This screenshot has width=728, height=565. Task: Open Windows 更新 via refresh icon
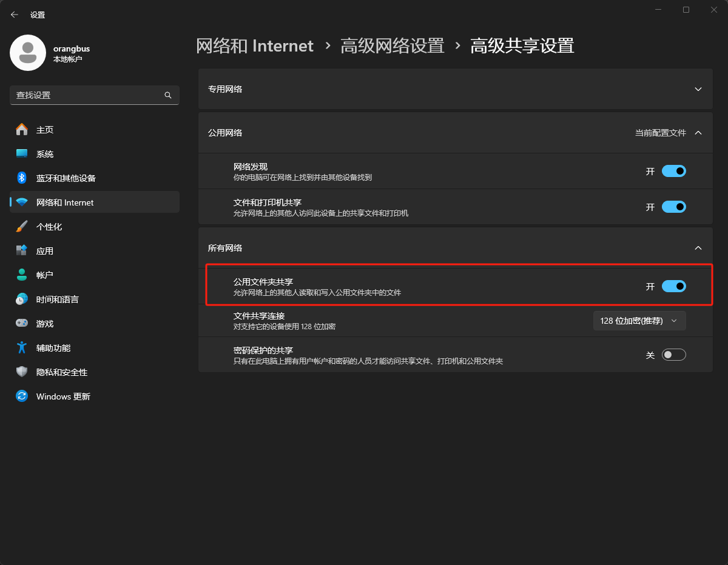pyautogui.click(x=22, y=396)
